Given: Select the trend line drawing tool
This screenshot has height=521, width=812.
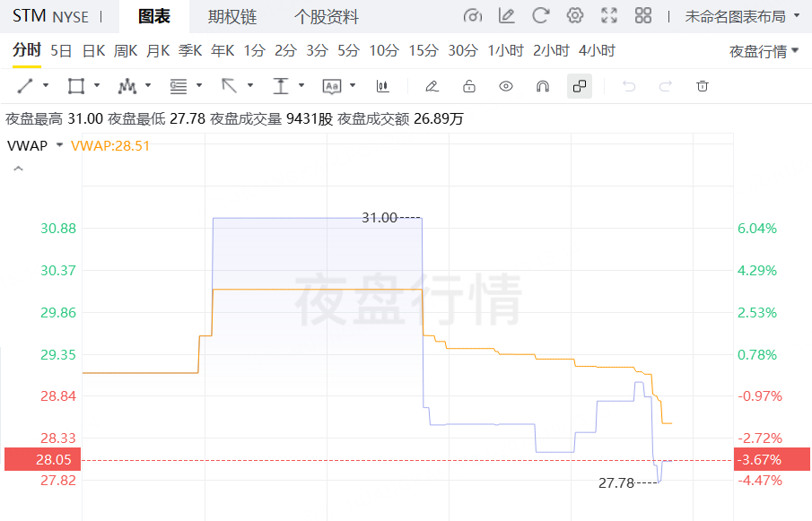Looking at the screenshot, I should [x=25, y=86].
